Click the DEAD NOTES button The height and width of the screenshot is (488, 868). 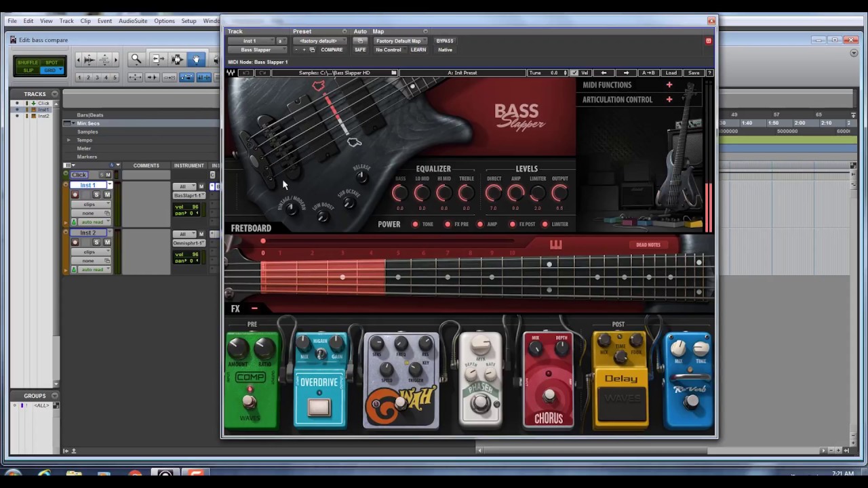(x=648, y=245)
